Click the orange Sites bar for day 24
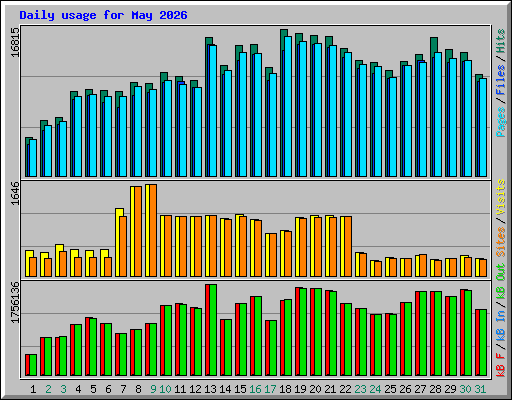 click(378, 269)
